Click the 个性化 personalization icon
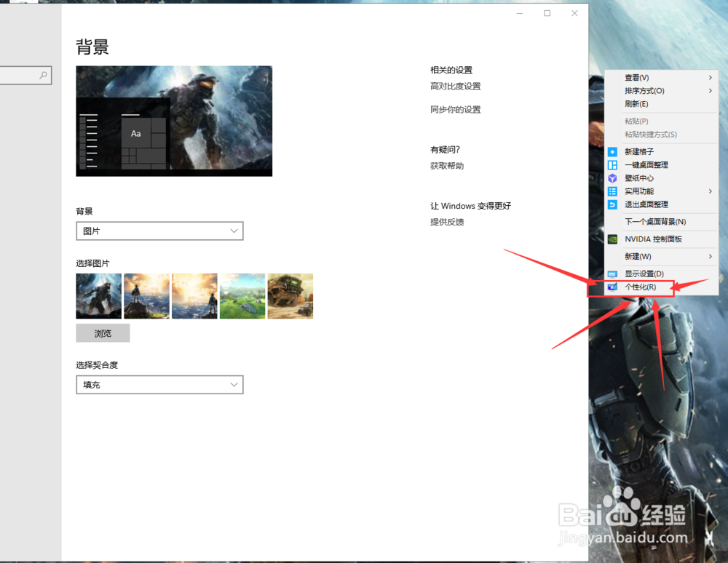 pyautogui.click(x=612, y=287)
